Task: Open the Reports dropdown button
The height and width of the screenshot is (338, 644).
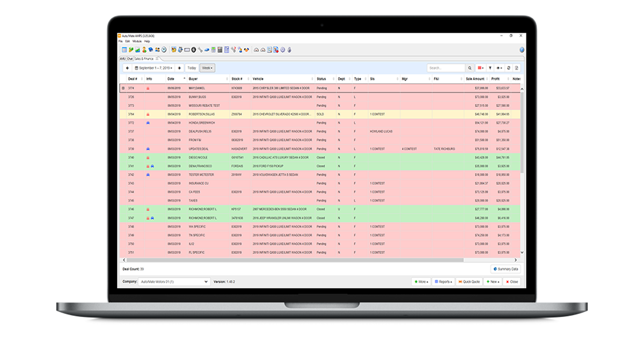Action: pos(443,281)
